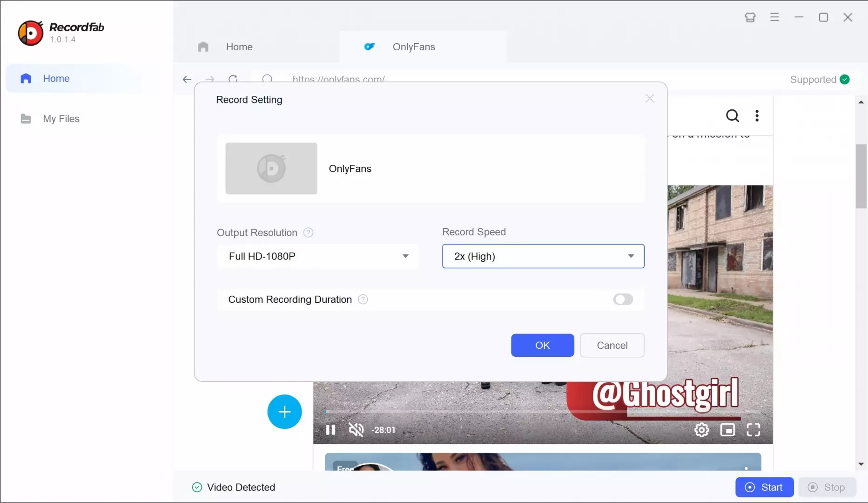Enable picture-in-picture mode on the video
This screenshot has height=503, width=868.
click(x=727, y=430)
